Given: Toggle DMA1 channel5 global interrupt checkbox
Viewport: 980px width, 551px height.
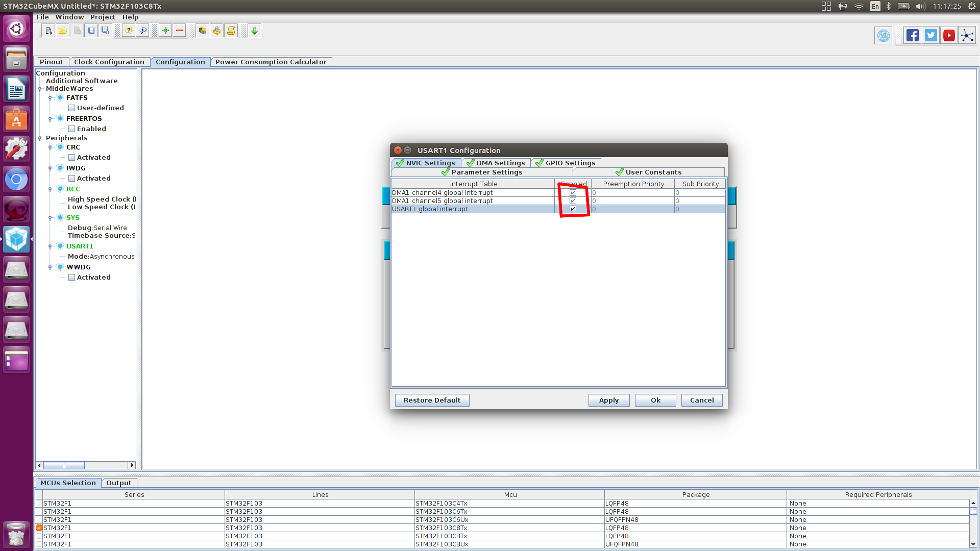Looking at the screenshot, I should (x=573, y=201).
